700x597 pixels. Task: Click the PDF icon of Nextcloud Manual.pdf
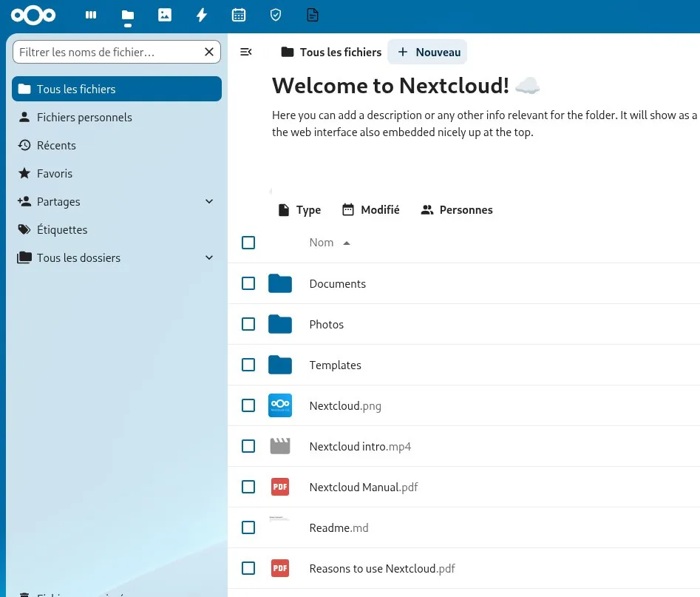[280, 487]
